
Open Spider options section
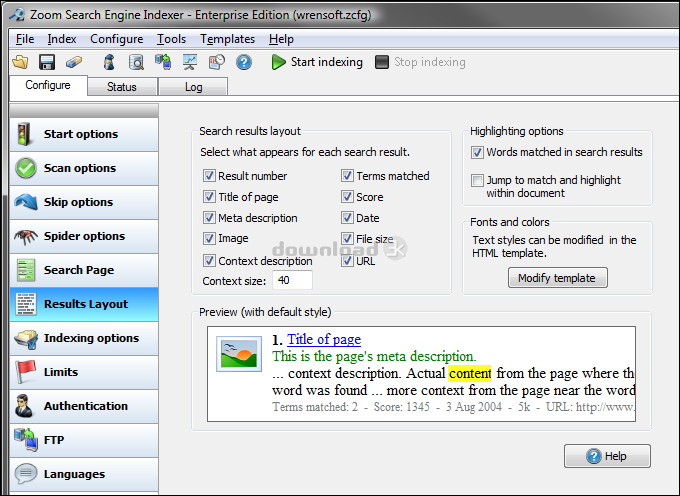coord(84,236)
